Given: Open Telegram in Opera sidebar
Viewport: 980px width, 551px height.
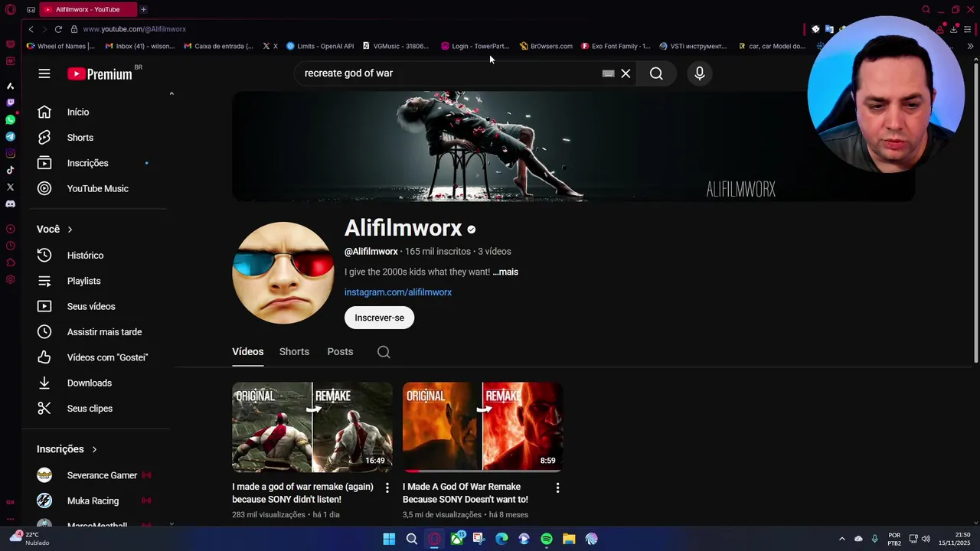Looking at the screenshot, I should 10,136.
